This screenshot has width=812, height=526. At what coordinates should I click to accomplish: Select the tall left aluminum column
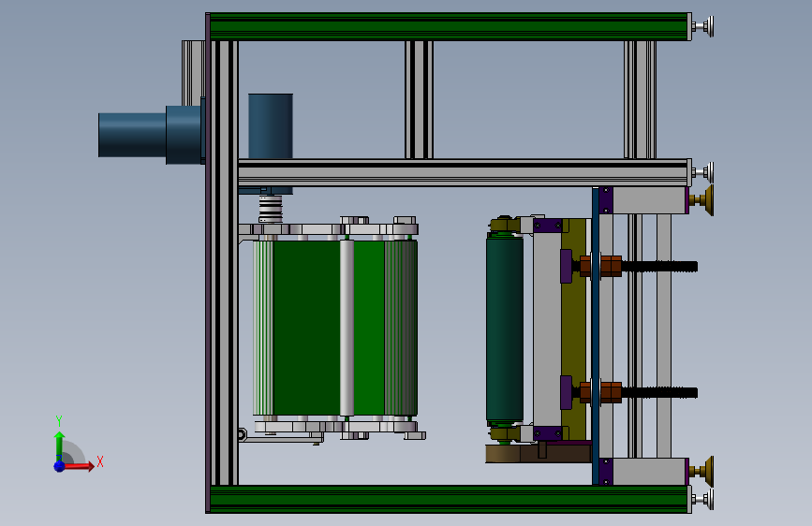[224, 263]
